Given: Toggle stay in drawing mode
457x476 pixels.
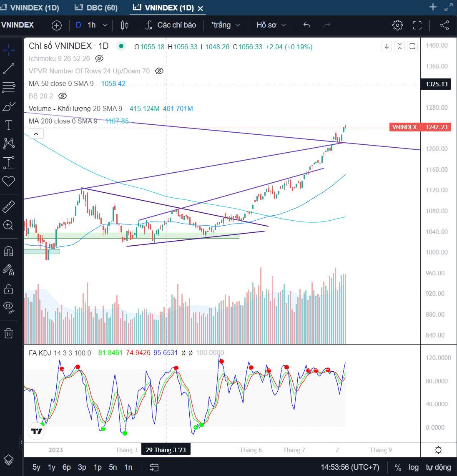Looking at the screenshot, I should [x=9, y=270].
